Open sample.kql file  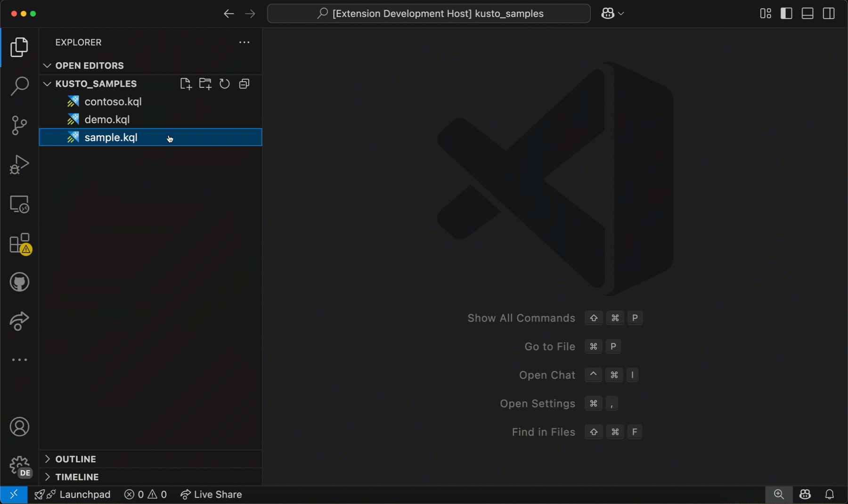click(x=150, y=138)
